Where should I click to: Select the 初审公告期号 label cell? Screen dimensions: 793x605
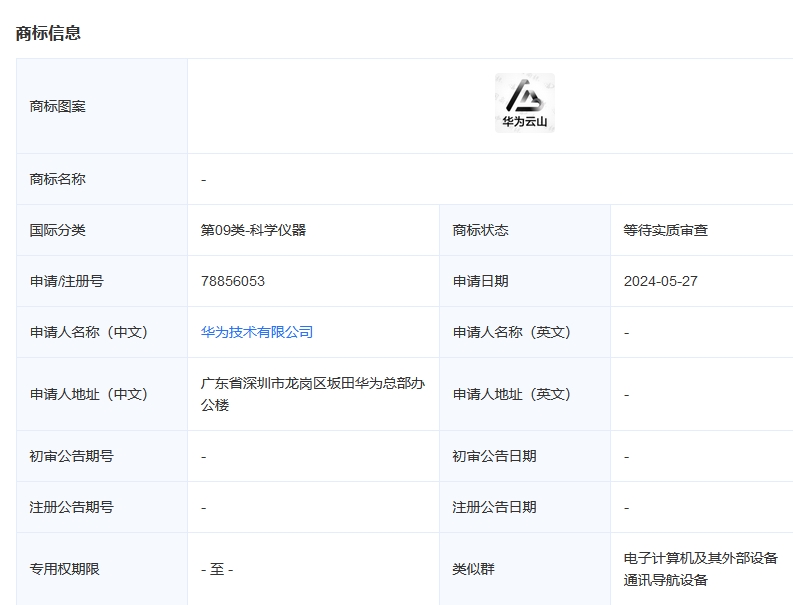pos(72,456)
